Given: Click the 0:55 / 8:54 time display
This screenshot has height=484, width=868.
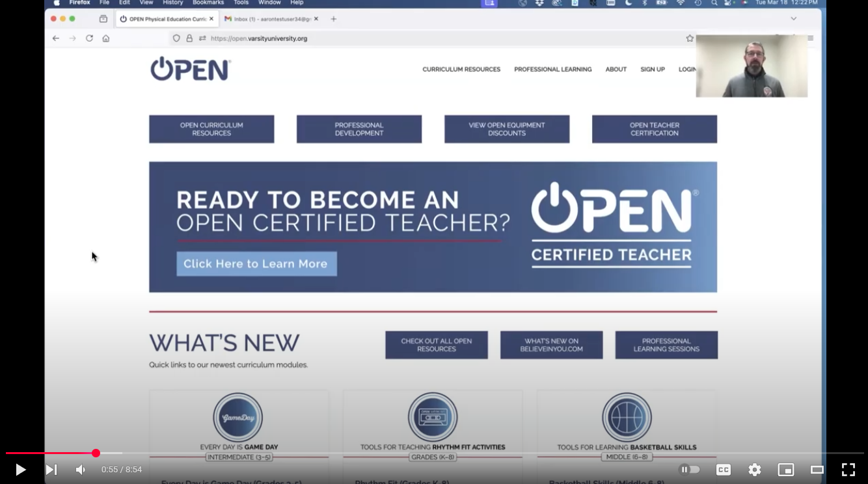Looking at the screenshot, I should 122,470.
